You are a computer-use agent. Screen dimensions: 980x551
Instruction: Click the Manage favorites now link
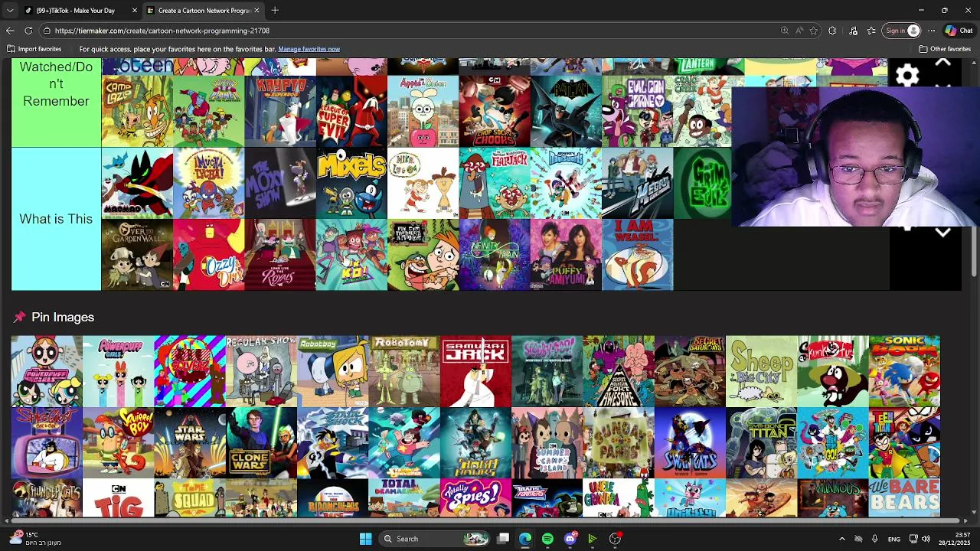click(309, 49)
